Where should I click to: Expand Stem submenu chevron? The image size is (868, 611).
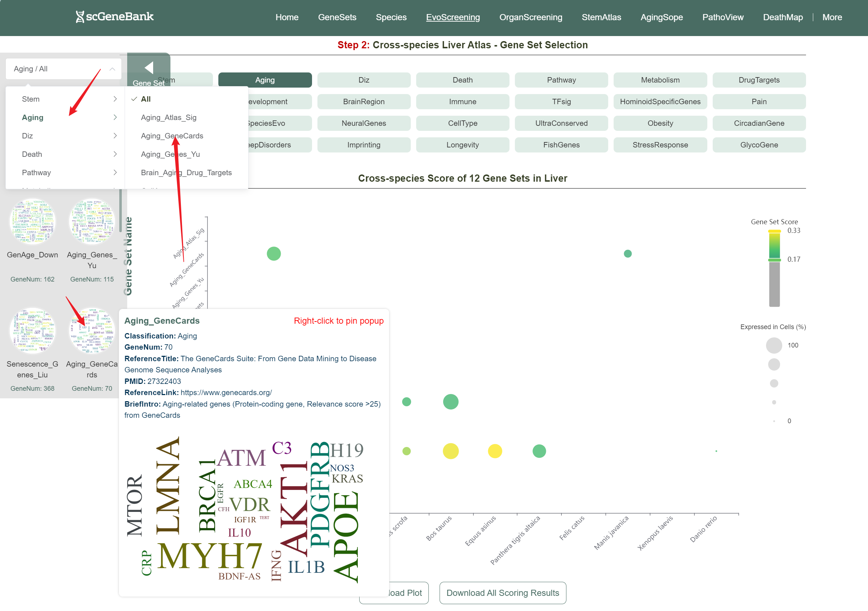(x=115, y=99)
